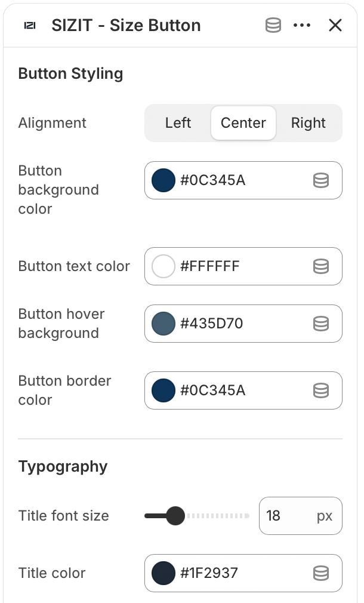Click dynamic source icon for button hover background
The width and height of the screenshot is (364, 603).
tap(321, 324)
